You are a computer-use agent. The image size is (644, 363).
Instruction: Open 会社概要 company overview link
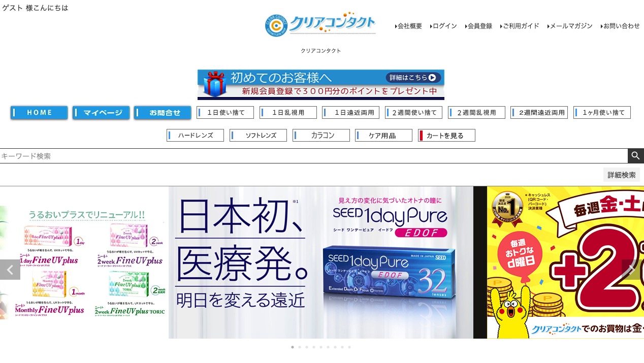click(408, 26)
